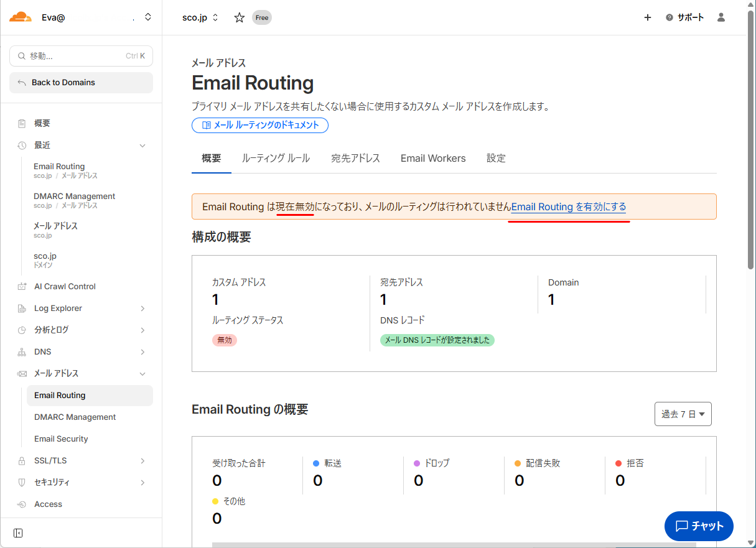Switch to the ルーティング ルール tab

tap(276, 158)
